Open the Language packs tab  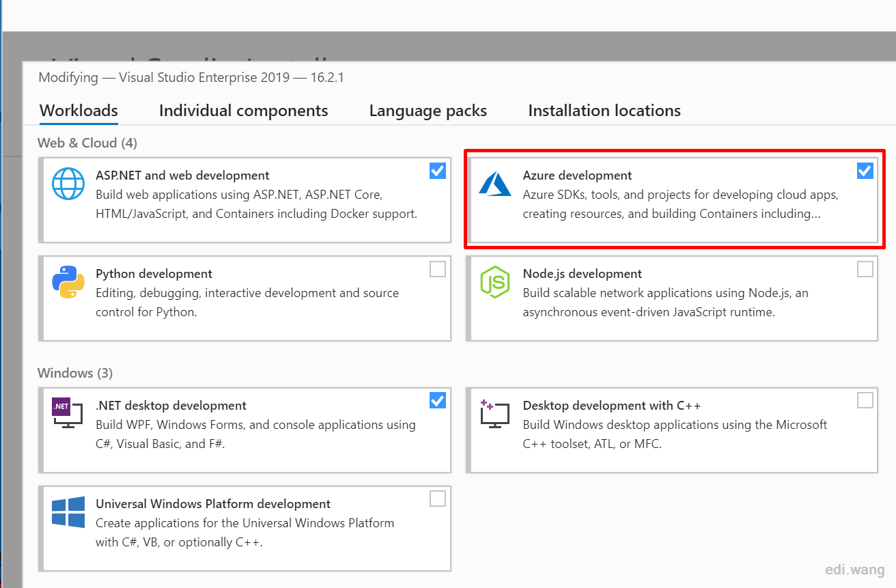(x=428, y=111)
